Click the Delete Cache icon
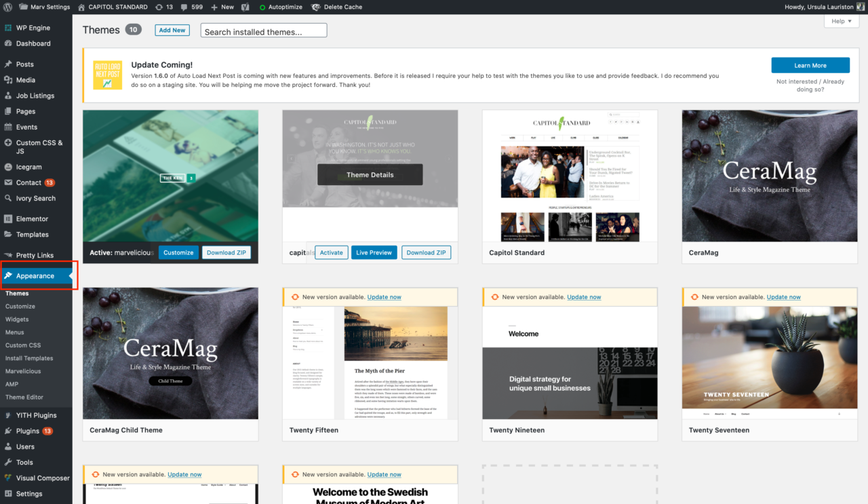The height and width of the screenshot is (504, 868). pyautogui.click(x=315, y=7)
